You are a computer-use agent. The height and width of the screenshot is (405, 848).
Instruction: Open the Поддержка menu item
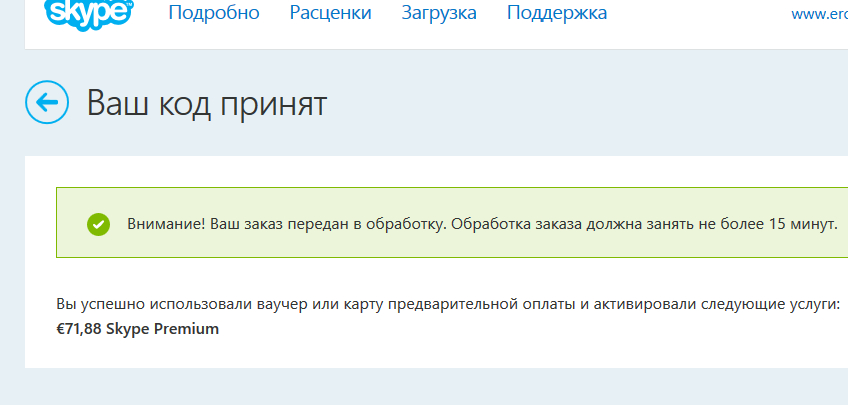pyautogui.click(x=556, y=13)
